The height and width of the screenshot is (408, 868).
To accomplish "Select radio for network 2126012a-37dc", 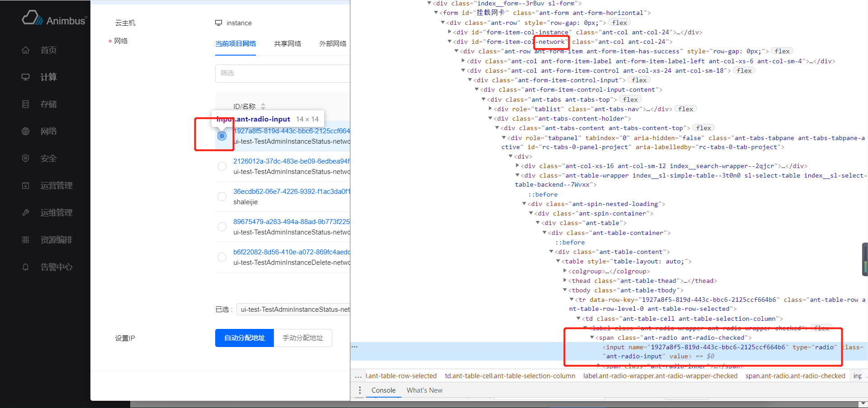I will tap(222, 166).
